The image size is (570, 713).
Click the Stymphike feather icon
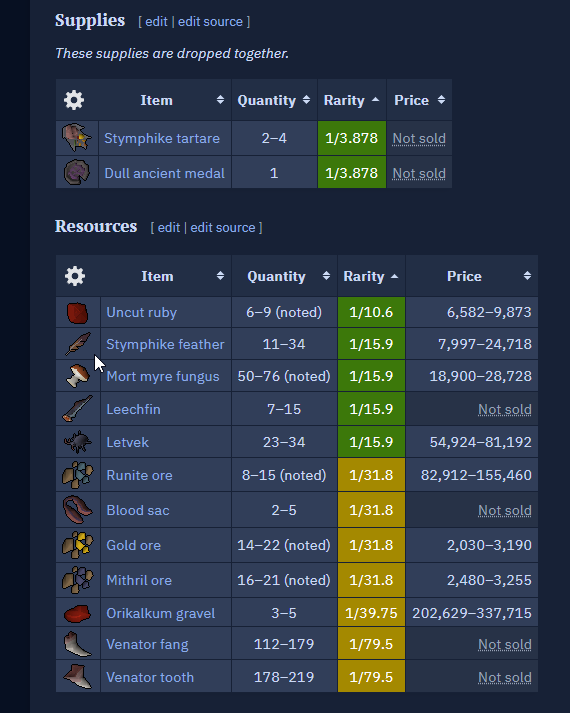pyautogui.click(x=78, y=344)
